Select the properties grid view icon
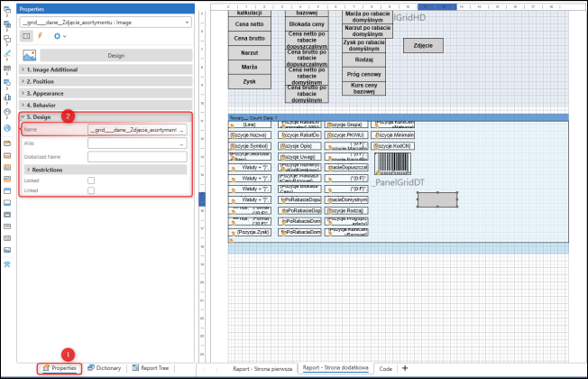588x379 pixels. pos(26,36)
